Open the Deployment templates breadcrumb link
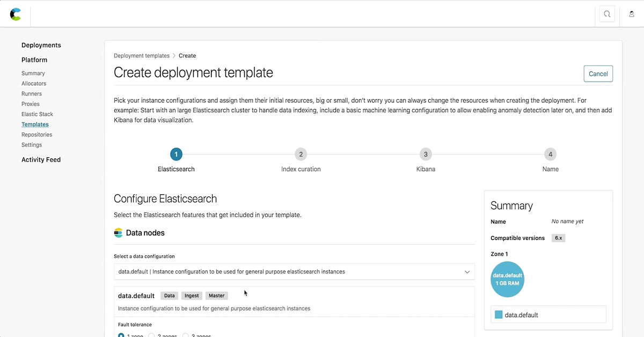 coord(141,55)
